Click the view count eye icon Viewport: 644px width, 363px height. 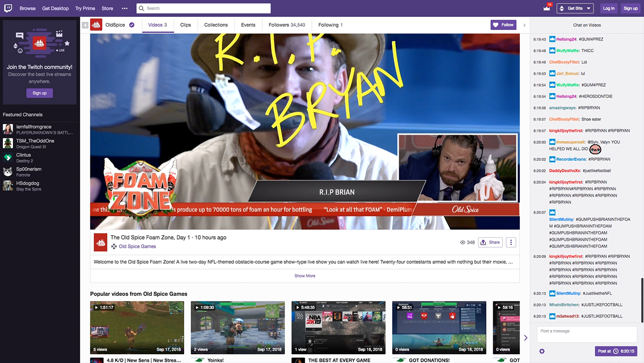tap(463, 242)
